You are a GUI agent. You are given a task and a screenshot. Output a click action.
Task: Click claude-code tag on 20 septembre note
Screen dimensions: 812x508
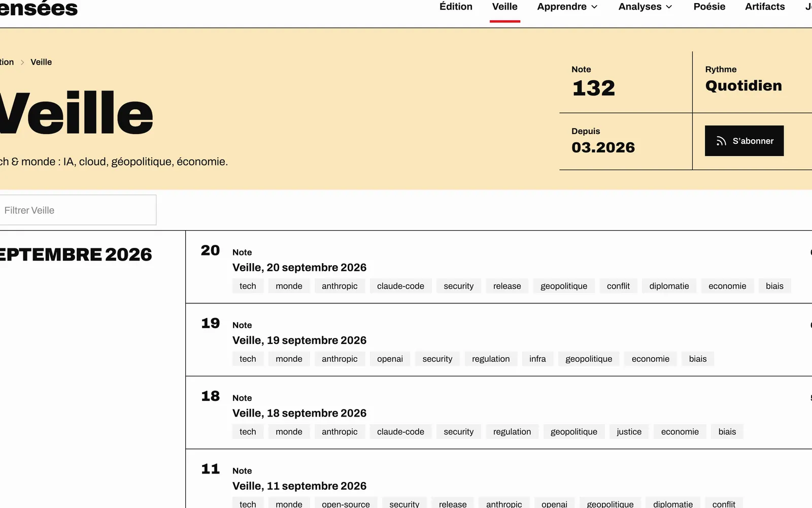click(400, 286)
